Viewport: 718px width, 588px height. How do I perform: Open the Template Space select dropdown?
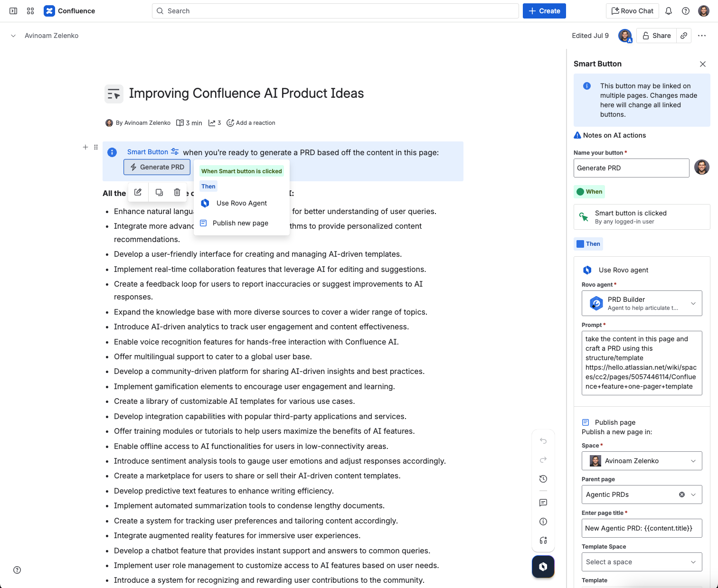(x=642, y=562)
